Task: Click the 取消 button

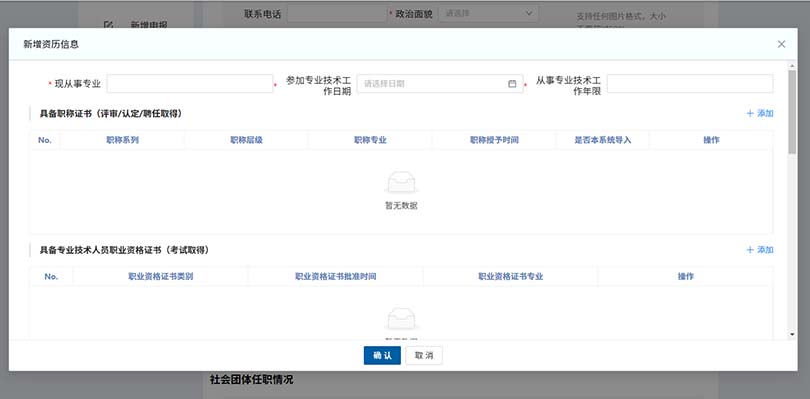Action: pos(424,356)
